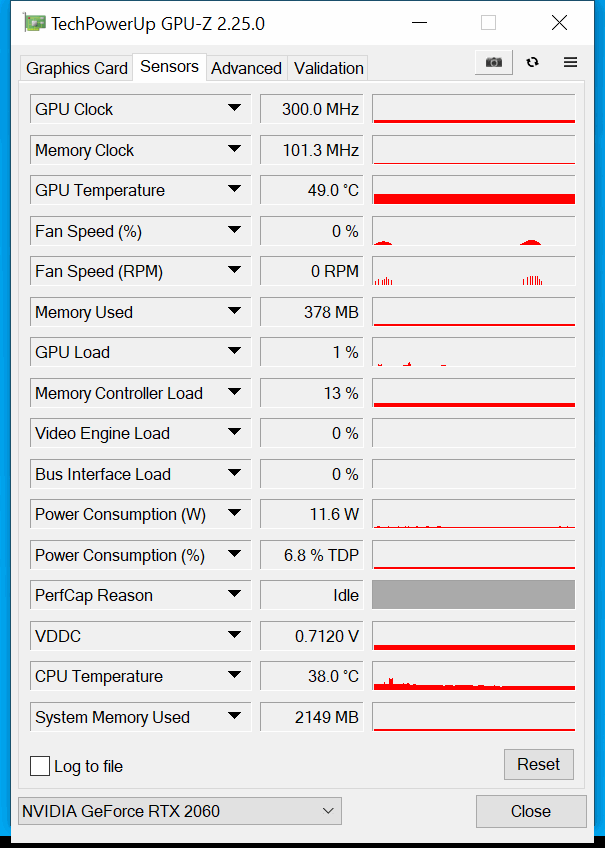Open the PerfCap Reason dropdown arrow

coord(234,594)
